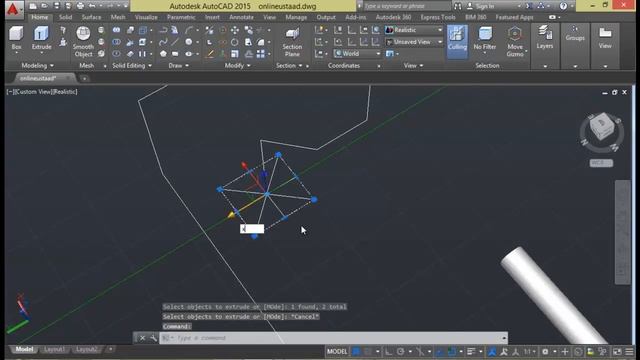Viewport: 640px width, 360px height.
Task: Toggle Ortho mode in status bar
Action: 388,351
